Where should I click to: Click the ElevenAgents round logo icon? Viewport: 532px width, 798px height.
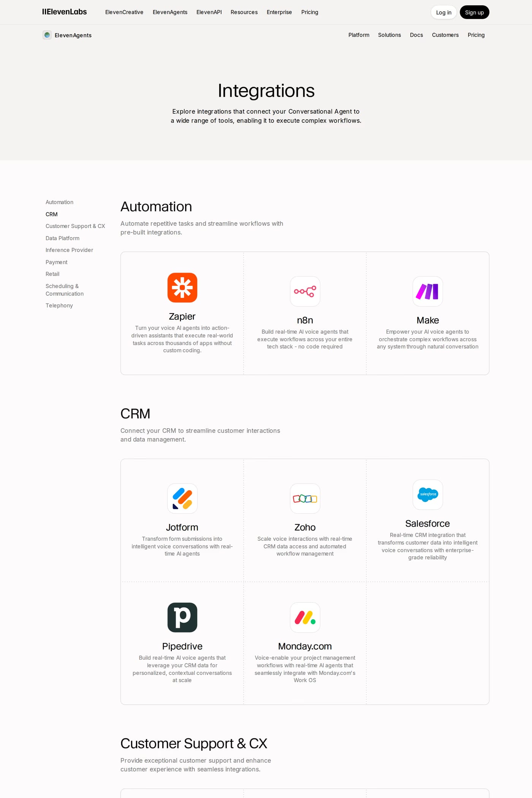coord(47,35)
